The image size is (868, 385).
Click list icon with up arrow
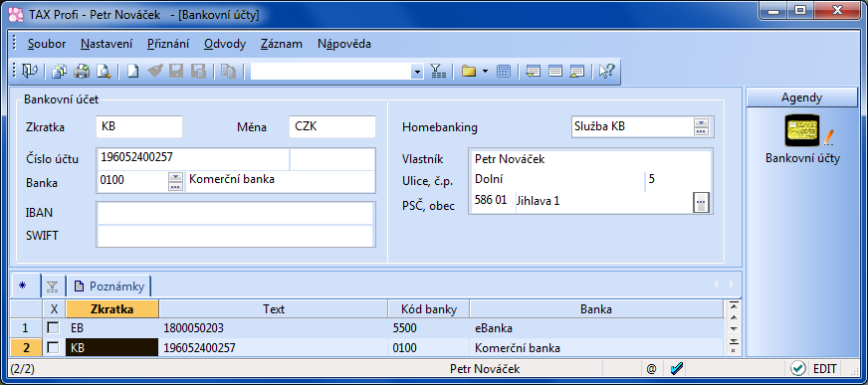tap(577, 72)
